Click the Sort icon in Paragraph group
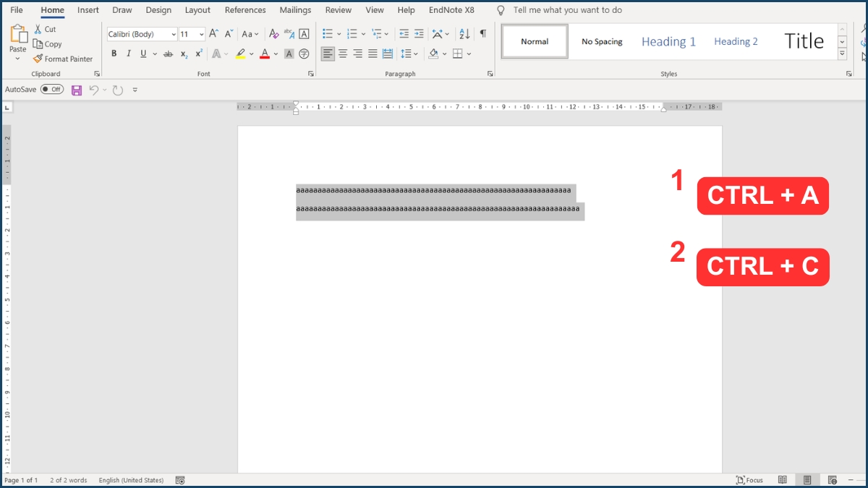Viewport: 868px width, 488px height. coord(463,33)
